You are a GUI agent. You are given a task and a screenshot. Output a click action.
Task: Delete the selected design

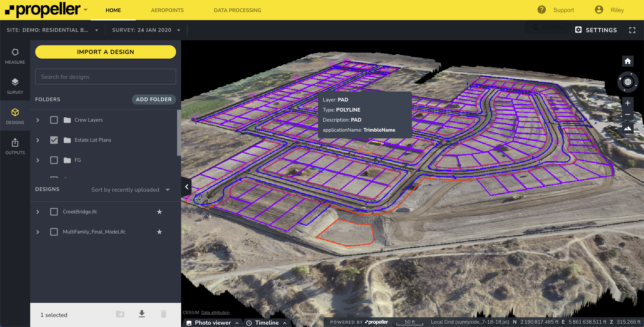163,314
